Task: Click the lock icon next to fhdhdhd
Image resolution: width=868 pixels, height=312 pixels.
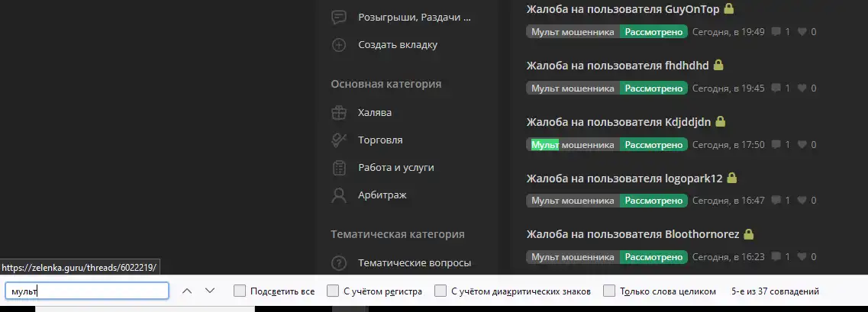Action: tap(718, 66)
